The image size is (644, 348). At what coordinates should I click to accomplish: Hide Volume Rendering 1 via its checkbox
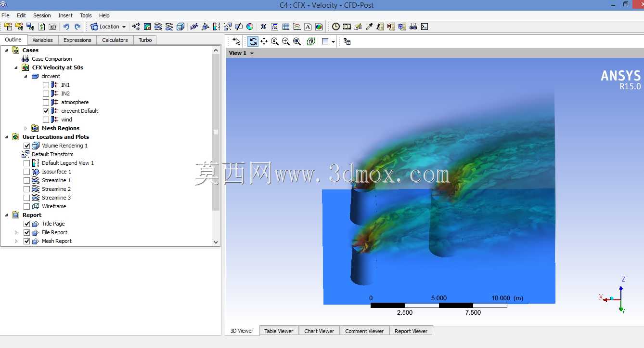coord(27,146)
